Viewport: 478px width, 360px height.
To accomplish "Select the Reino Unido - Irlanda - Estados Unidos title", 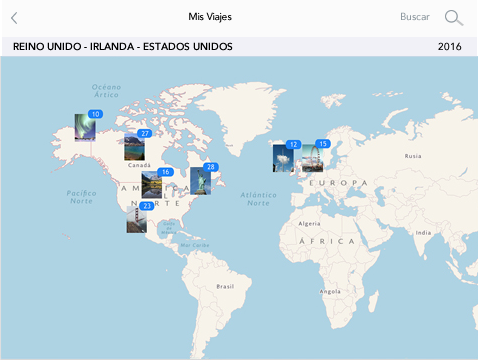I will (x=123, y=46).
